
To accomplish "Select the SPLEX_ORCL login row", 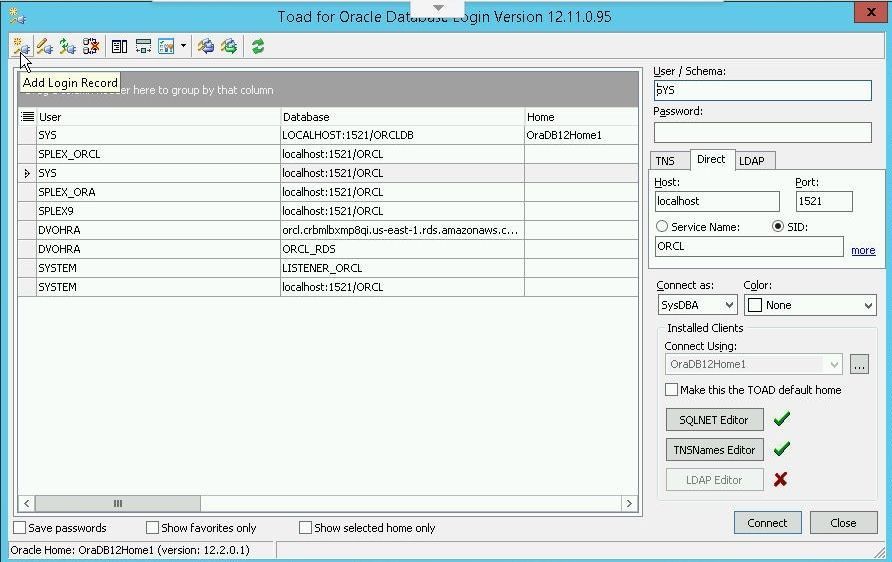I will 328,154.
